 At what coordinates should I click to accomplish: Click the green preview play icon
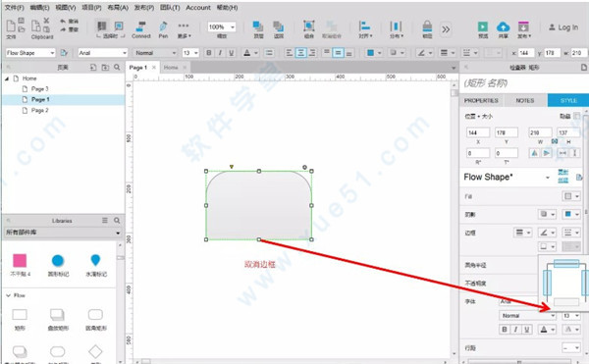pos(483,27)
